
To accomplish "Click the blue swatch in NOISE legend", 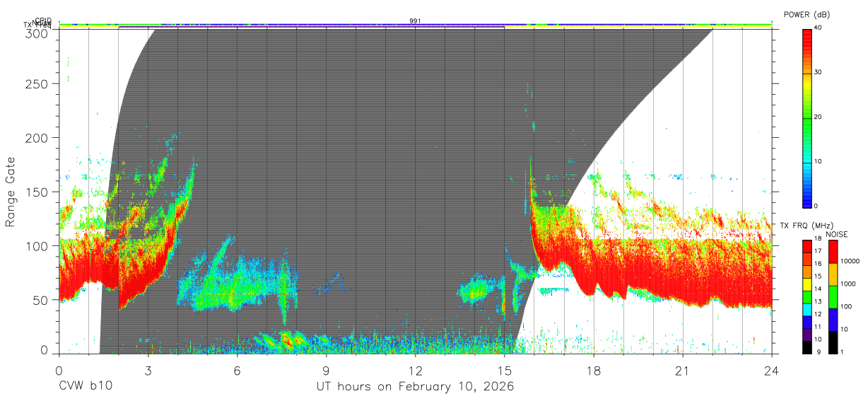I will 833,319.
